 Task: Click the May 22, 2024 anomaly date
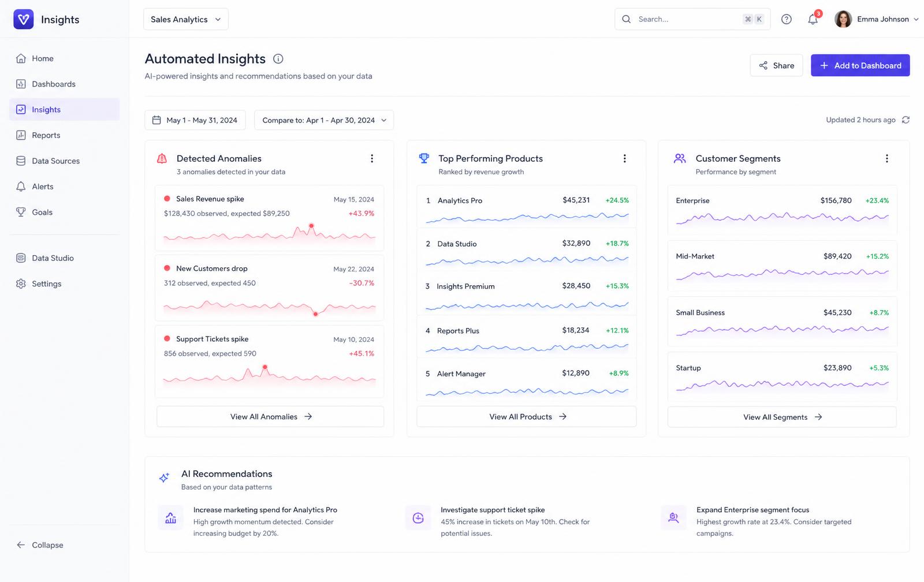tap(353, 269)
